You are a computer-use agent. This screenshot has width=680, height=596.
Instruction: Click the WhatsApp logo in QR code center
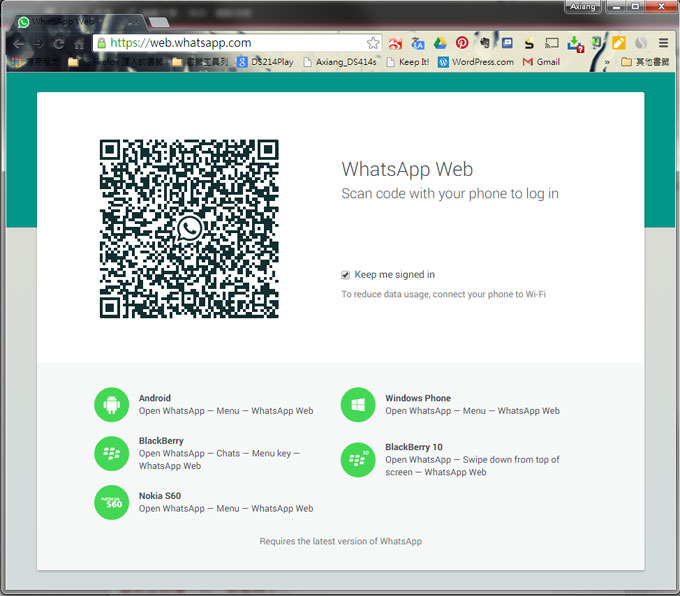189,229
